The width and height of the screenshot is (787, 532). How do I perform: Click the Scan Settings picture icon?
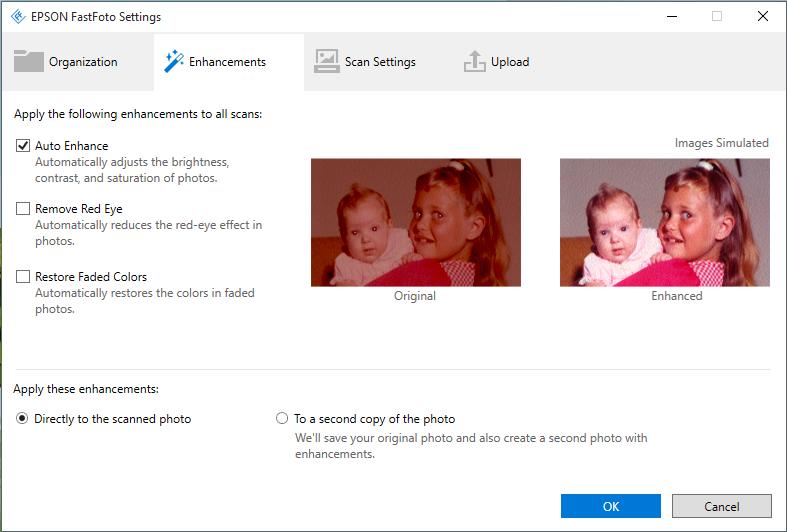coord(327,61)
